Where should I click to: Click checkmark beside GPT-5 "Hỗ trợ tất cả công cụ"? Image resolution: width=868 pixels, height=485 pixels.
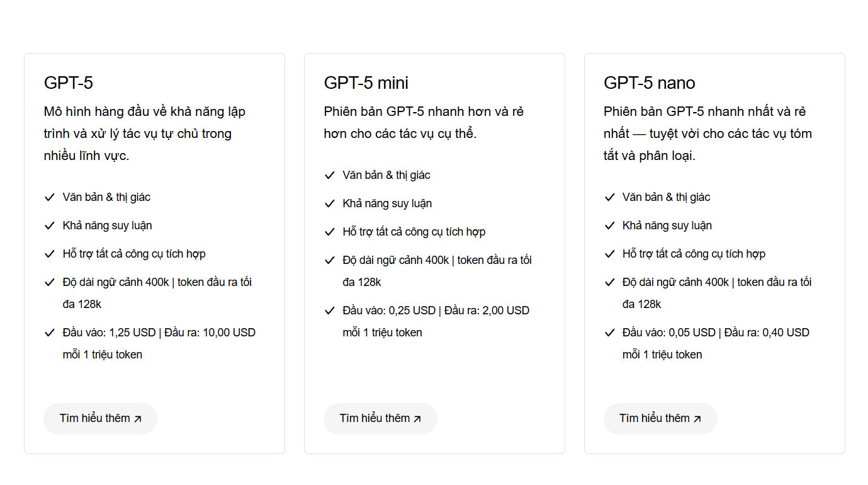coord(50,254)
